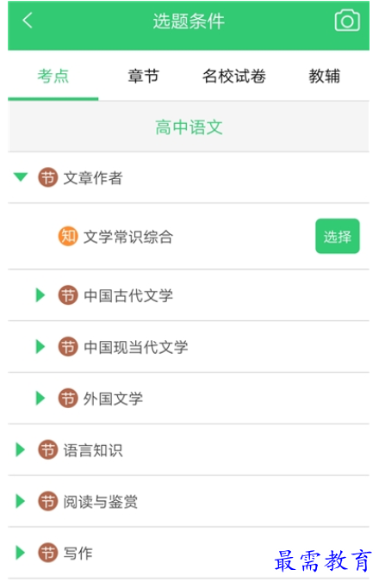Viewport: 379px width, 588px height.
Task: Tap the 高中语文 subject header
Action: pos(189,127)
